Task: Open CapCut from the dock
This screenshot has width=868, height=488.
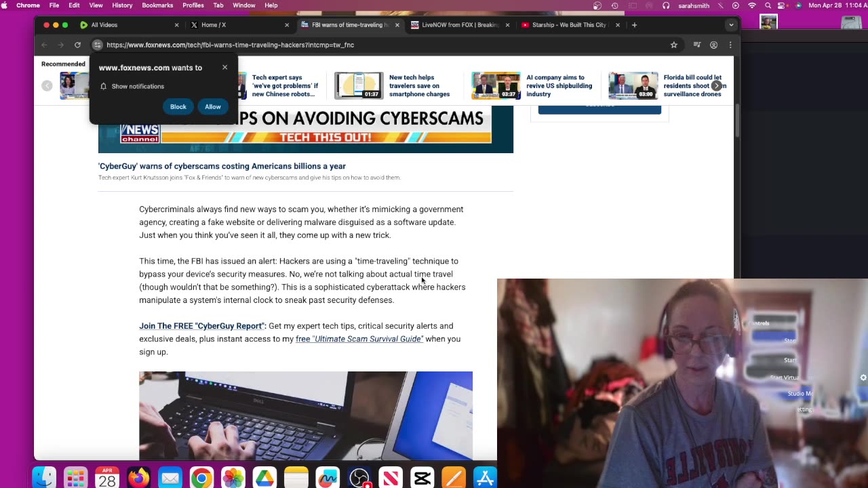Action: point(422,478)
